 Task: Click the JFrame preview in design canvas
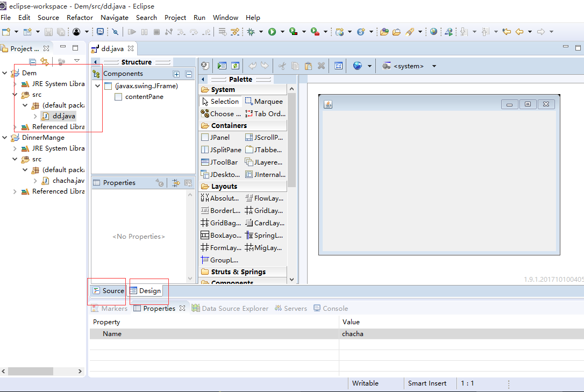click(x=439, y=175)
